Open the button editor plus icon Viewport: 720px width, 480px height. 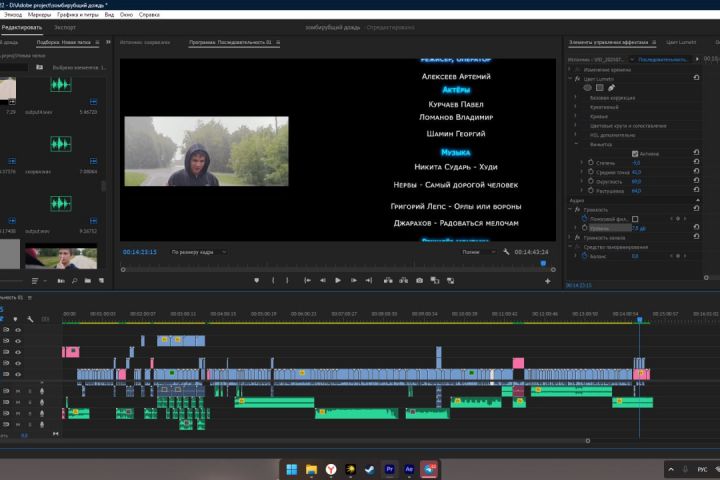click(x=547, y=281)
